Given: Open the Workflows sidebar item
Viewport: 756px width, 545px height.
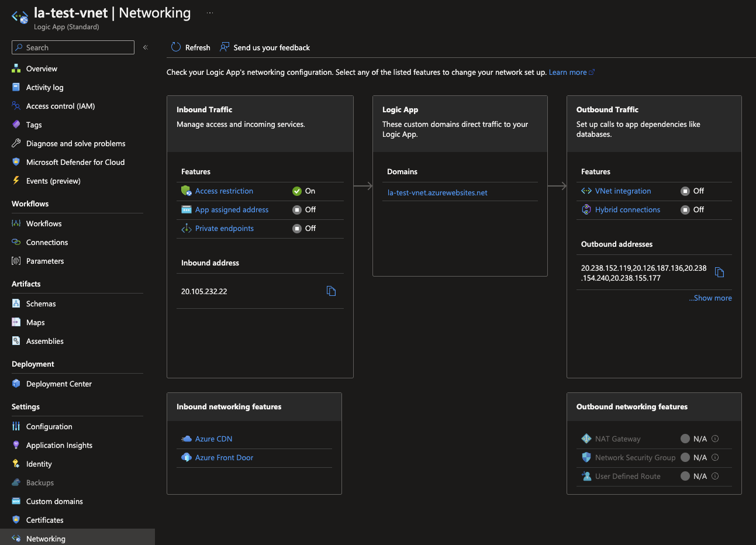Looking at the screenshot, I should (x=44, y=224).
